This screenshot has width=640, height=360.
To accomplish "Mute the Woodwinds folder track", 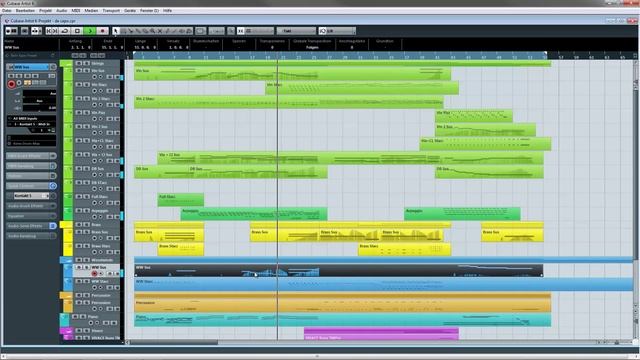I will [79, 260].
